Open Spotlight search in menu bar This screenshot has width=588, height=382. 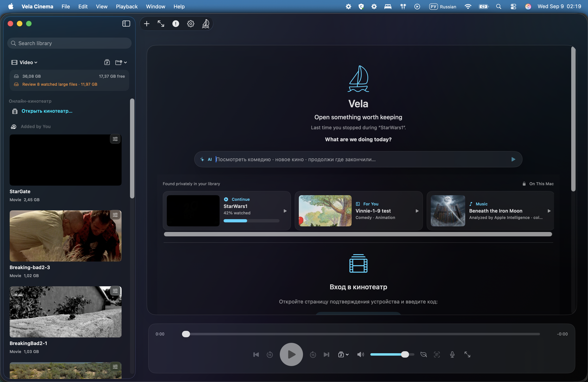click(x=499, y=6)
